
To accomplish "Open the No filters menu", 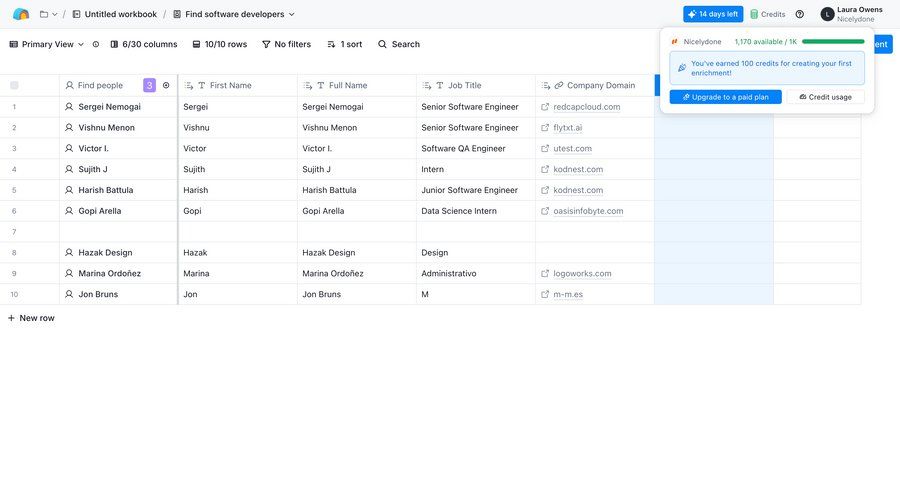I will 286,44.
